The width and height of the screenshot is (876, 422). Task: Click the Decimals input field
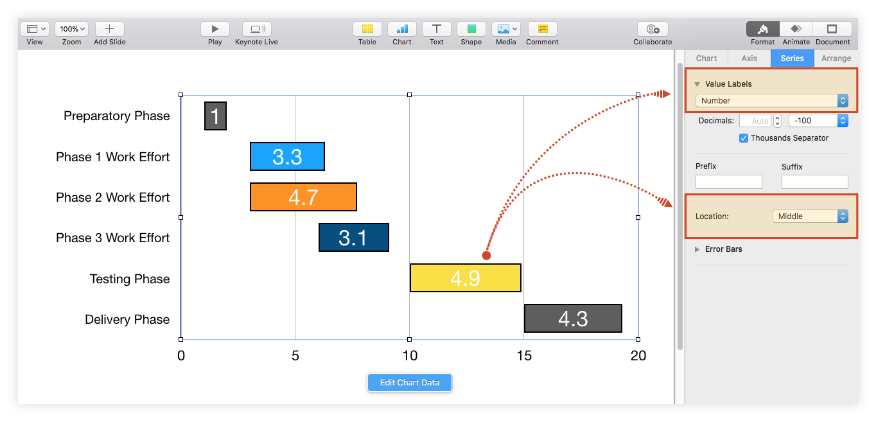[755, 121]
